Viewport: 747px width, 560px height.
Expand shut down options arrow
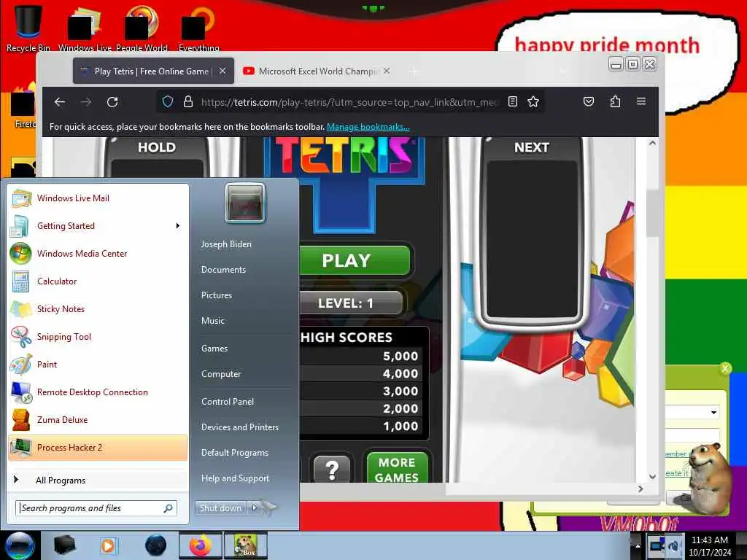pyautogui.click(x=255, y=508)
